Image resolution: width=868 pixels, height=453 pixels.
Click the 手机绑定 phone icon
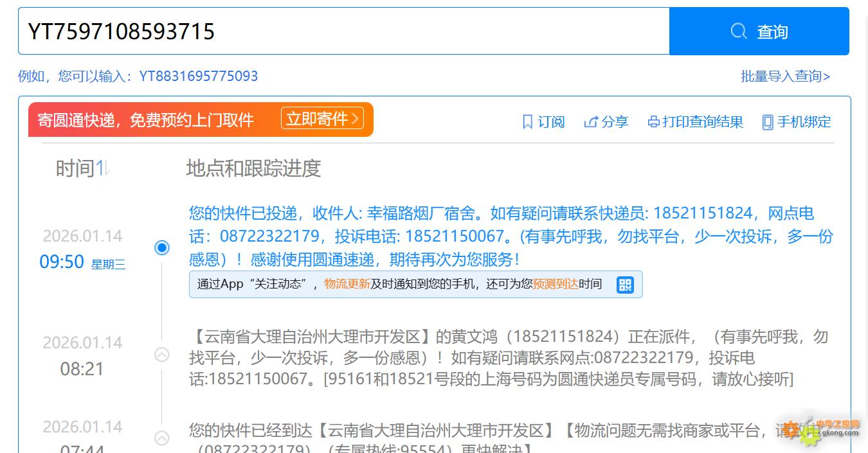pyautogui.click(x=767, y=121)
